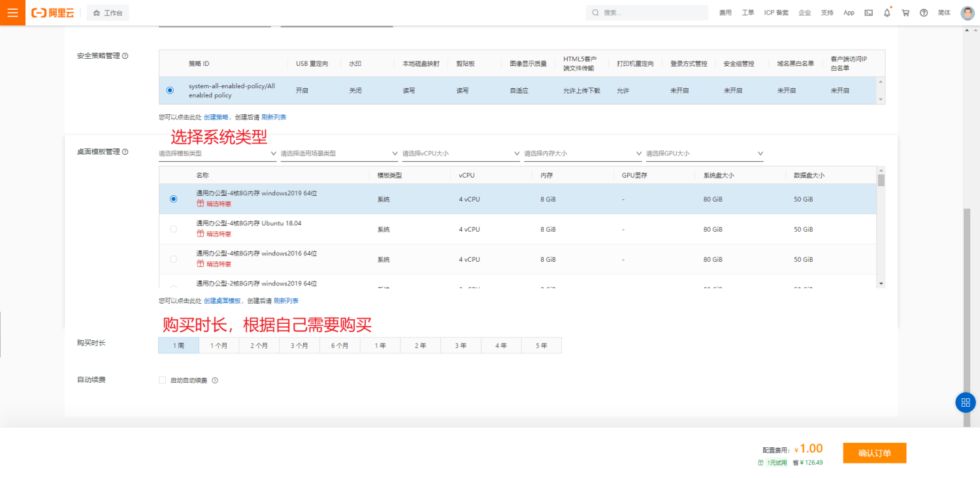Open the Cloud Shell terminal icon
This screenshot has width=980, height=478.
(868, 12)
